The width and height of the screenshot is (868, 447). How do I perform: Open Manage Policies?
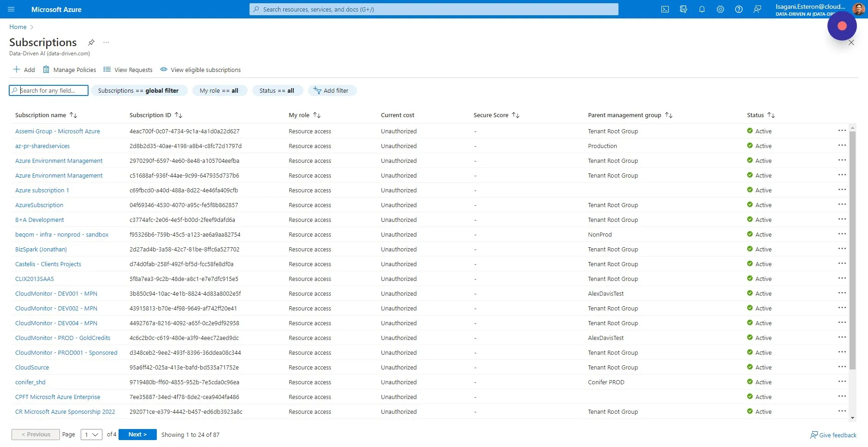tap(69, 70)
